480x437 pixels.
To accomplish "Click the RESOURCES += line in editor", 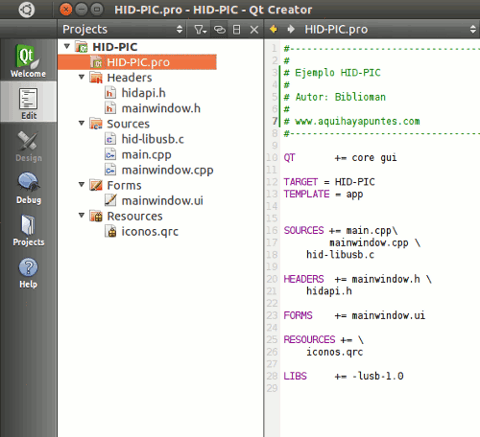I will [x=324, y=339].
